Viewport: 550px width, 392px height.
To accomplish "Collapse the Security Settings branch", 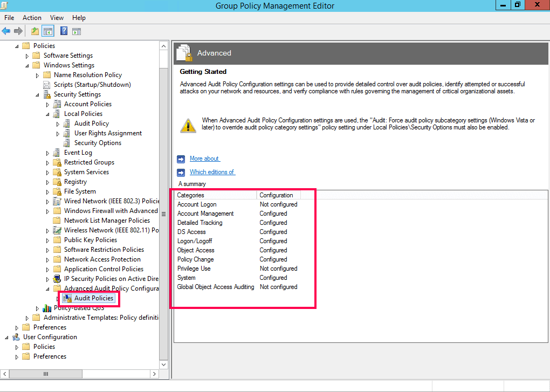I will click(x=37, y=94).
